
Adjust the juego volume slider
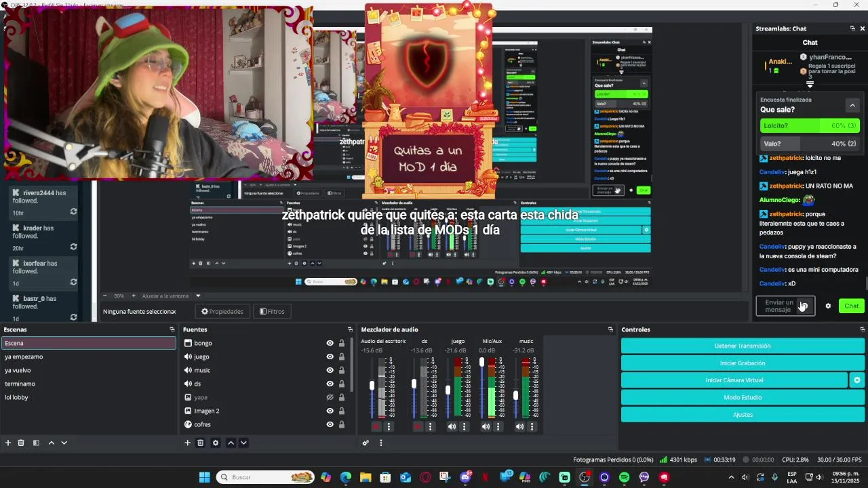[x=448, y=390]
